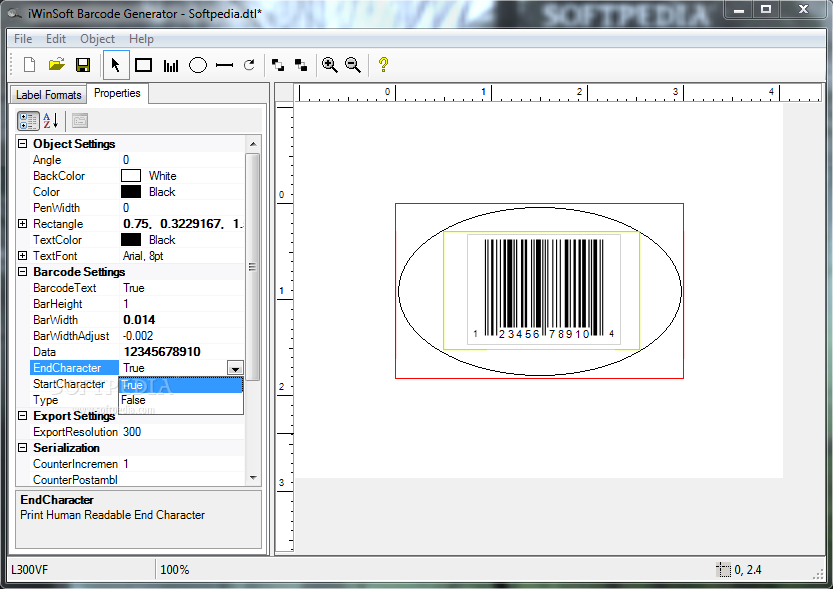Open help with yellow question mark
Image resolution: width=833 pixels, height=589 pixels.
click(x=383, y=65)
